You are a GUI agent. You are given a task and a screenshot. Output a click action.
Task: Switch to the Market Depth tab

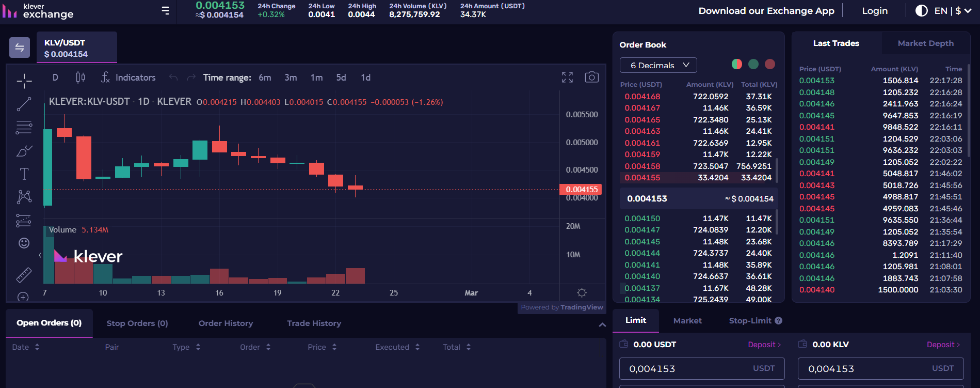(926, 43)
